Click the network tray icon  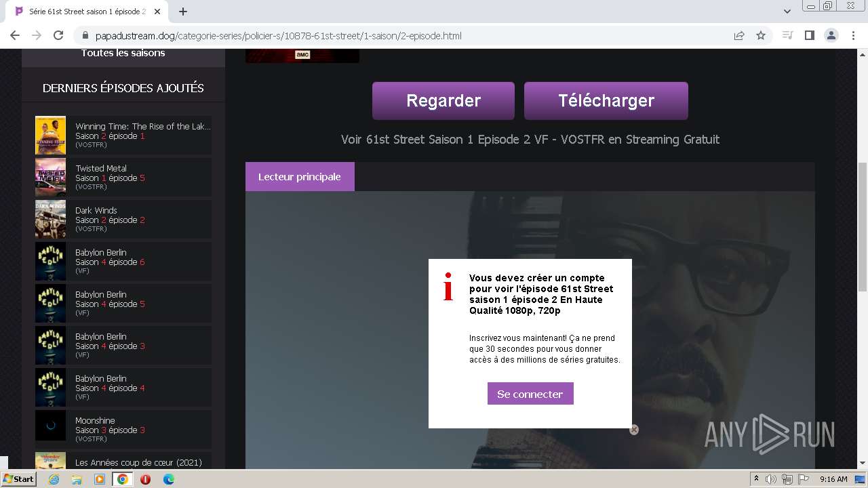coord(787,479)
